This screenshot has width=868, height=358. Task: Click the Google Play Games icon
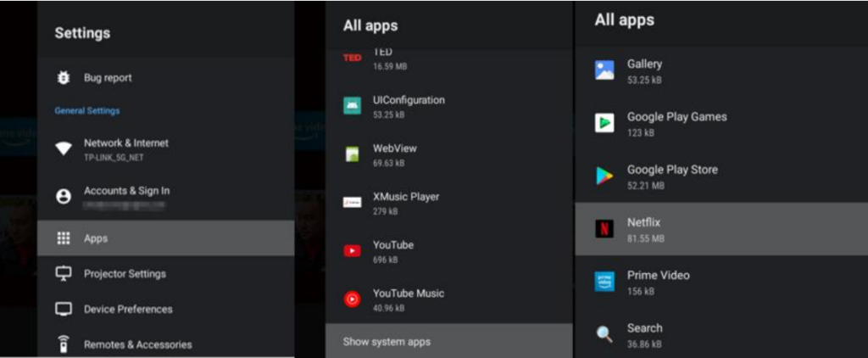point(604,122)
